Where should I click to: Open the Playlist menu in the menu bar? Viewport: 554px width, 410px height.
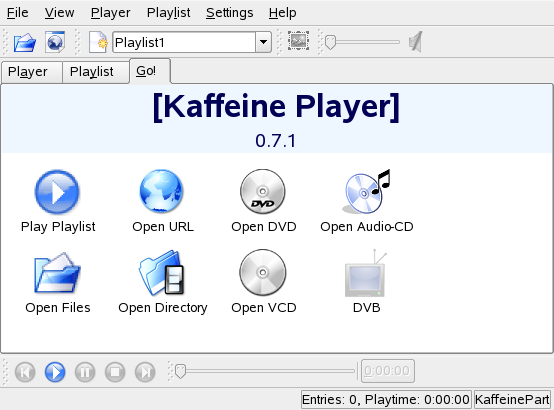[x=169, y=13]
